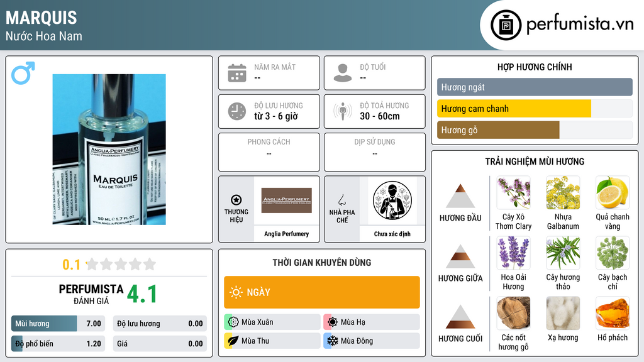Click the Nước Hoa Nam subtitle
The height and width of the screenshot is (362, 644).
(44, 36)
